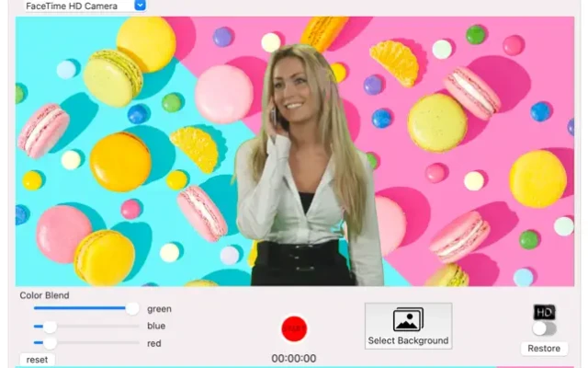The image size is (588, 368).
Task: Click the green color blend slider handle
Action: [x=132, y=308]
